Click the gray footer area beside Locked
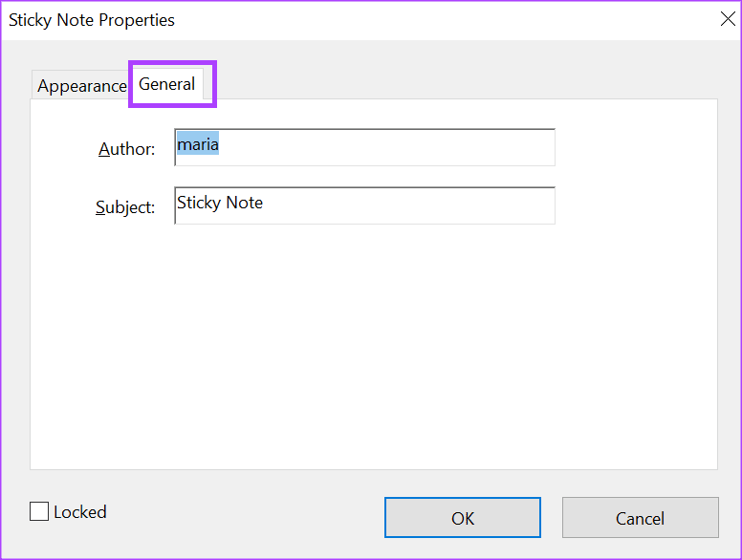Screen dimensions: 742x560 pos(239,516)
